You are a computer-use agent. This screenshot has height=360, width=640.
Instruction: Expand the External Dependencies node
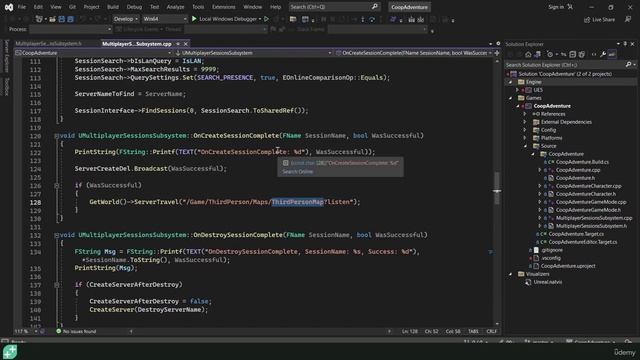click(525, 122)
